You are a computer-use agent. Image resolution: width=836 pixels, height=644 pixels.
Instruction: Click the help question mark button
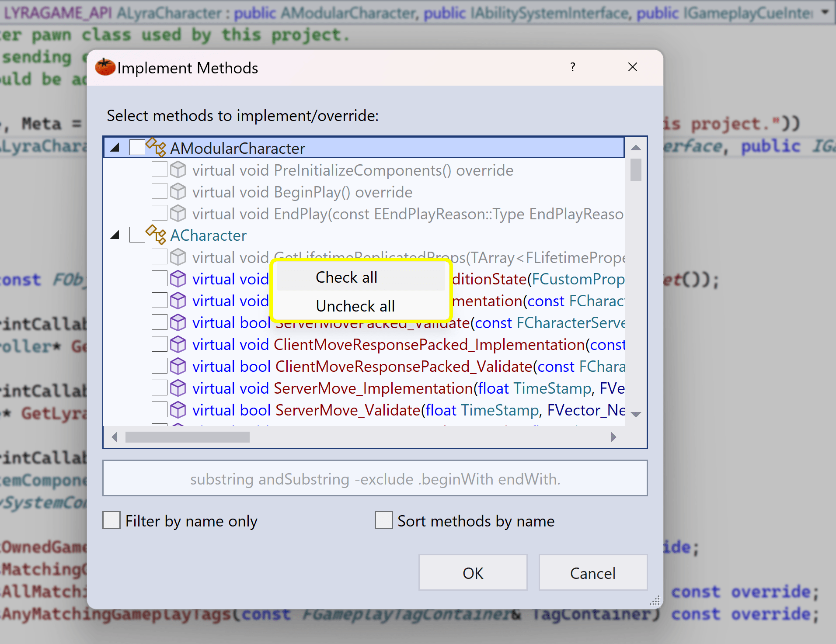pyautogui.click(x=573, y=67)
